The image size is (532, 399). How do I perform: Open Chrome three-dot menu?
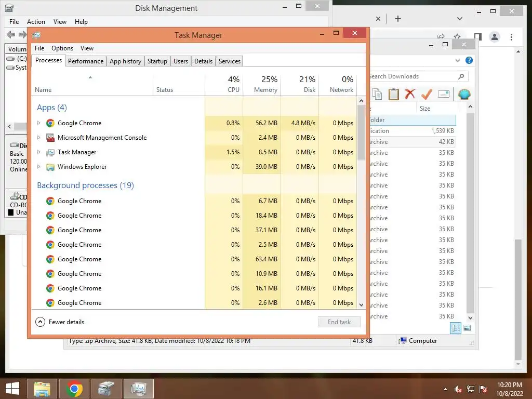(511, 37)
